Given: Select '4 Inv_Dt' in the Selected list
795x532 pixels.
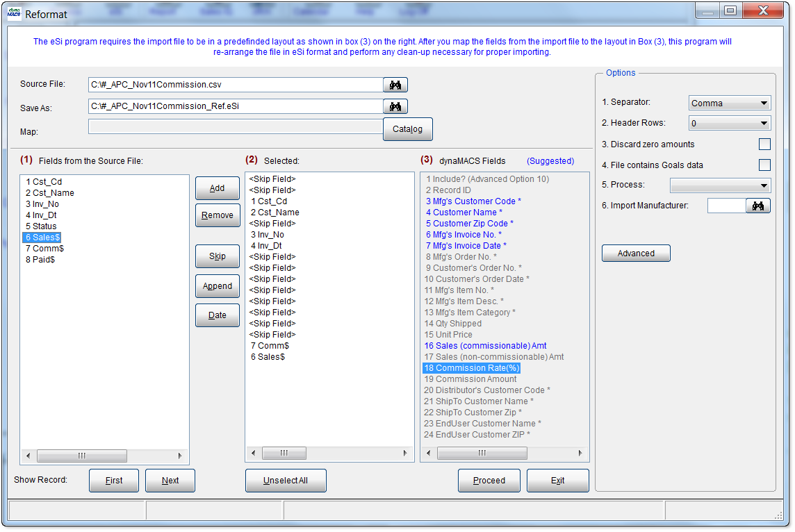Looking at the screenshot, I should 266,247.
